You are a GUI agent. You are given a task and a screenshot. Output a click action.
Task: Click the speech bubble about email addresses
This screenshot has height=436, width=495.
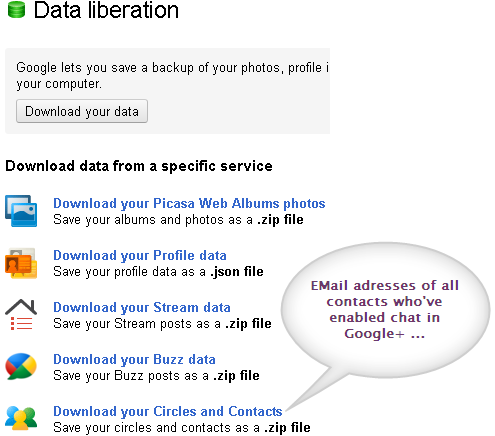click(x=385, y=309)
